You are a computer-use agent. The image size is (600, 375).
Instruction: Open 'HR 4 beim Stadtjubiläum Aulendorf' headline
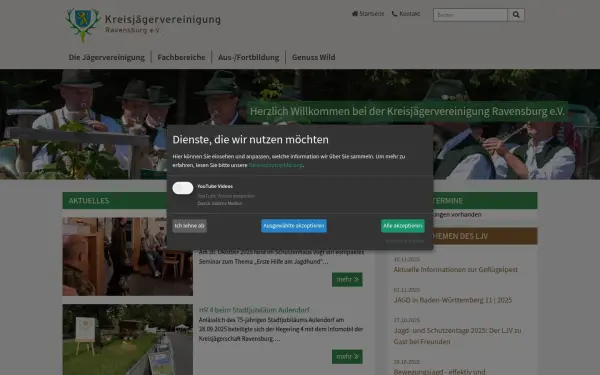tap(254, 310)
